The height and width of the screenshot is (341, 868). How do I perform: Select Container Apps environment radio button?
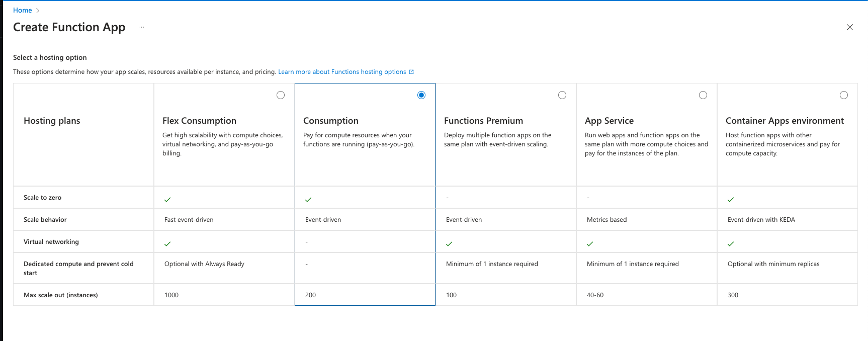coord(844,95)
